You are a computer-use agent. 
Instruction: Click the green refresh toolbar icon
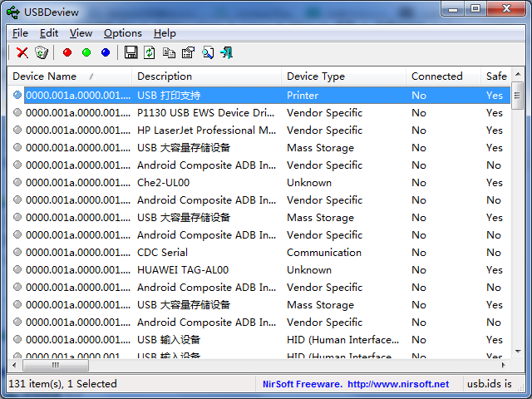point(150,52)
